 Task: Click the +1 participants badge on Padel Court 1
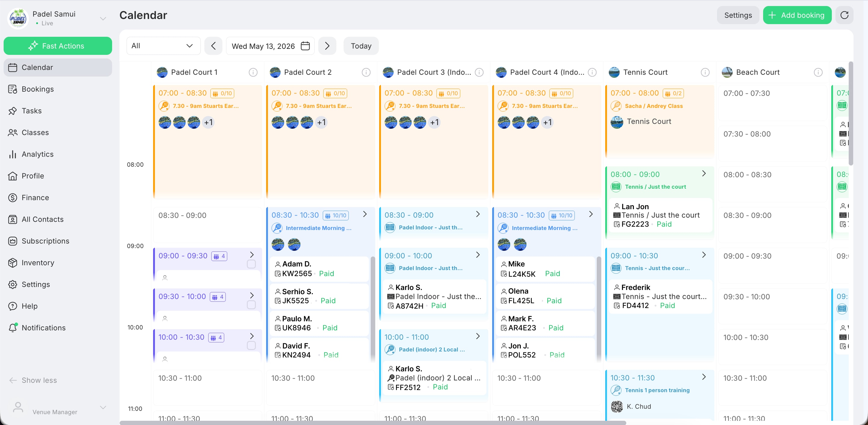(x=208, y=122)
